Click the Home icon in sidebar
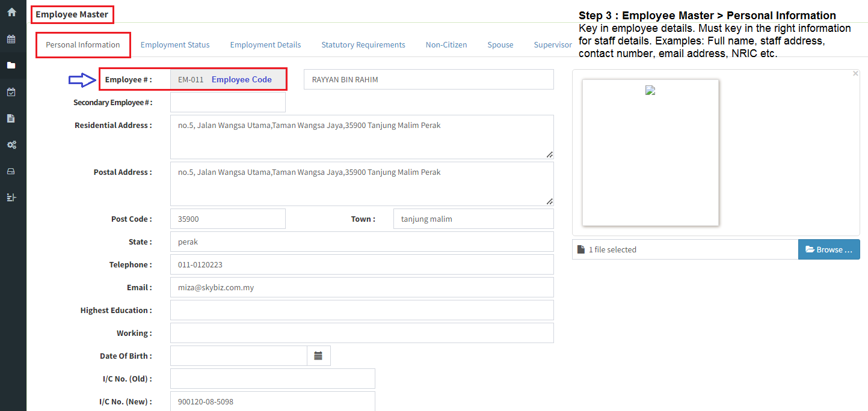Viewport: 868px width, 411px height. coord(11,12)
